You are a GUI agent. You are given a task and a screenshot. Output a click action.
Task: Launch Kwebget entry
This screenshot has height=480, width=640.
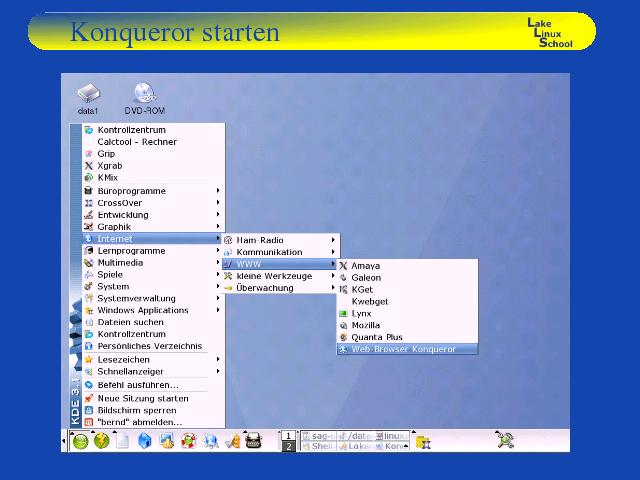click(x=407, y=301)
